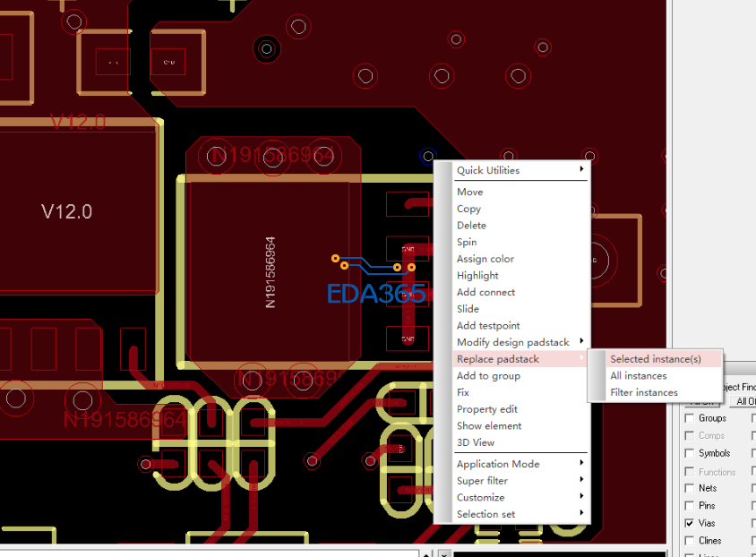756x557 pixels.
Task: Enable the Groups checkbox in Find panel
Action: tap(690, 418)
